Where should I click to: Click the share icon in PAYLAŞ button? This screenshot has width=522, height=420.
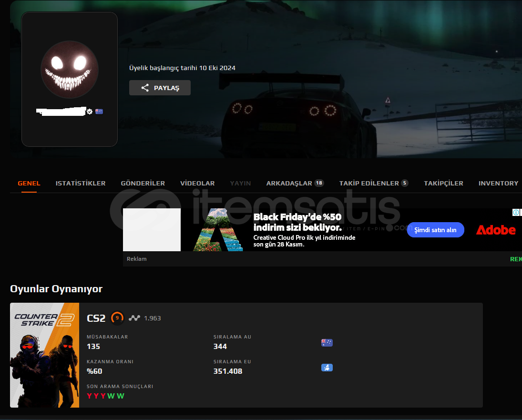[145, 88]
